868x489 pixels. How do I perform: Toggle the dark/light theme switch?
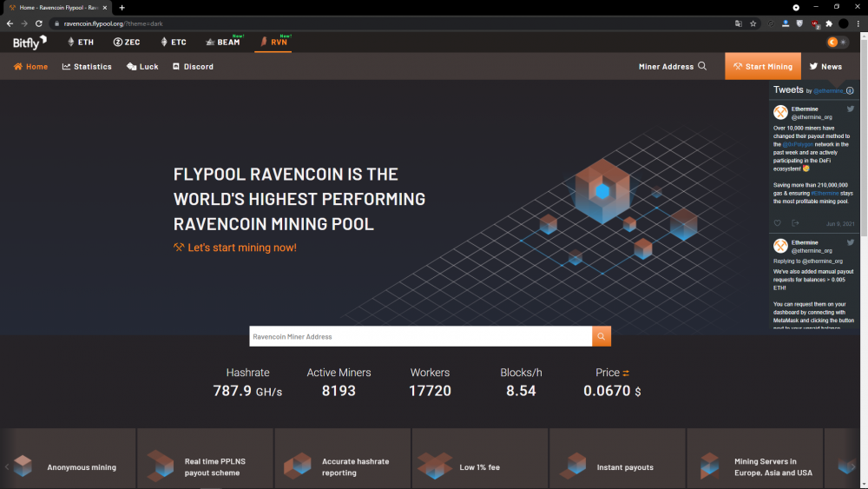tap(837, 42)
